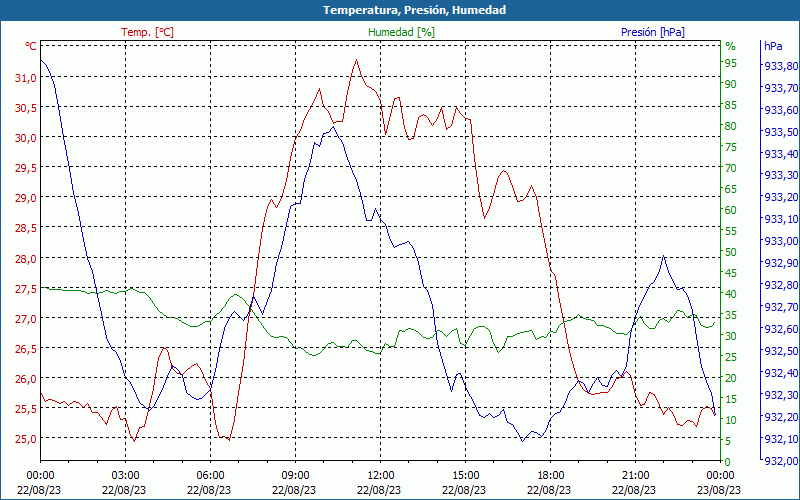Click the '933,80' pressure axis value
Image resolution: width=800 pixels, height=500 pixels.
781,66
